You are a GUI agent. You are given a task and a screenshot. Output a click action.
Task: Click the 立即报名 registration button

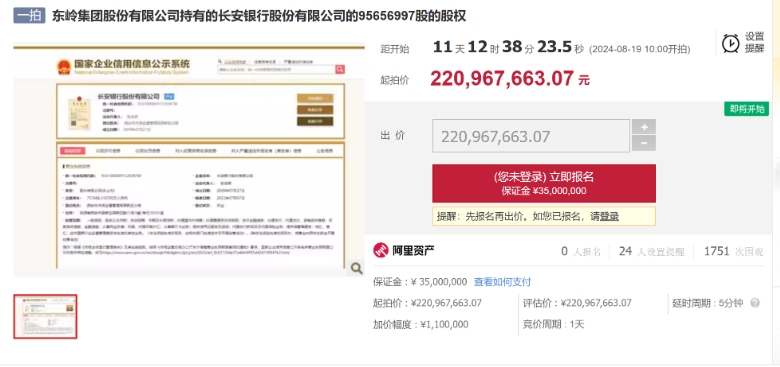pyautogui.click(x=544, y=184)
